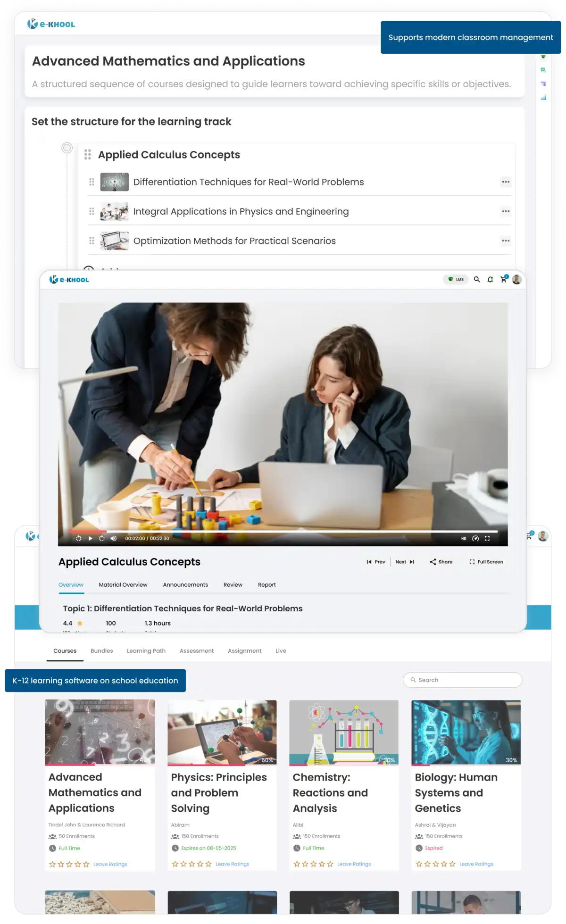Click the Physics title "Physics: Principles and Problem Solving"
566x924 pixels.
[x=219, y=793]
